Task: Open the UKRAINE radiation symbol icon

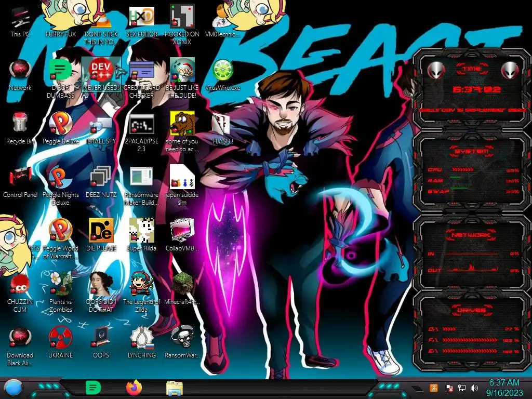Action: click(60, 343)
